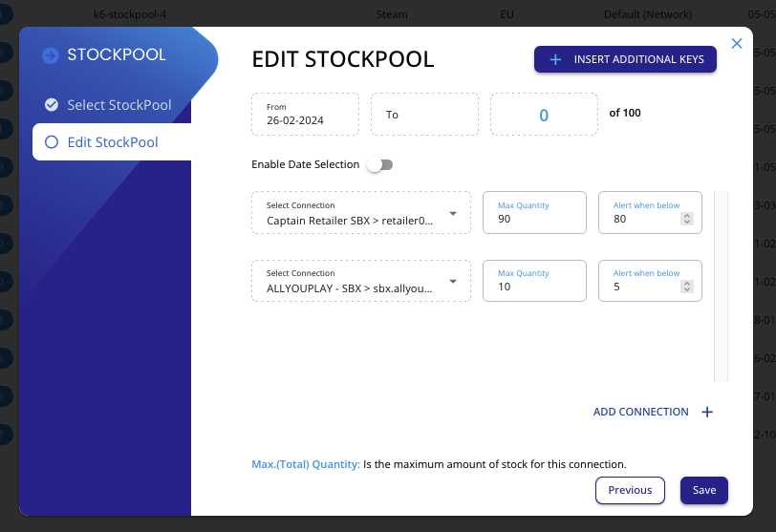Image resolution: width=776 pixels, height=532 pixels.
Task: Click the checkmark icon next to Select StockPool
Action: [x=52, y=105]
